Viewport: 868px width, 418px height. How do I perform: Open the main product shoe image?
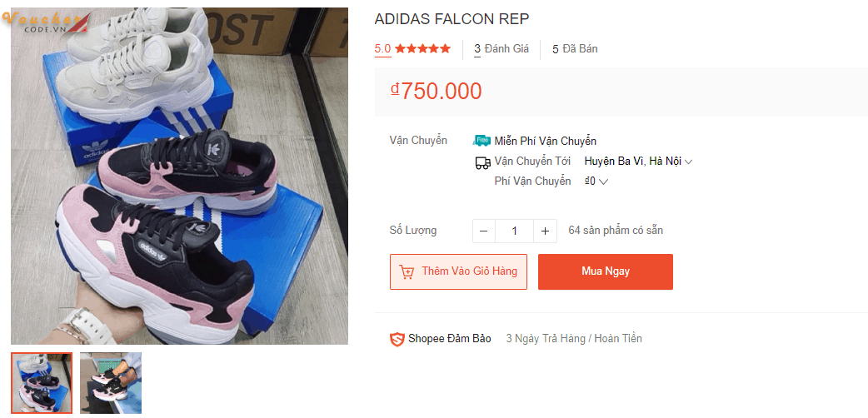click(x=179, y=176)
